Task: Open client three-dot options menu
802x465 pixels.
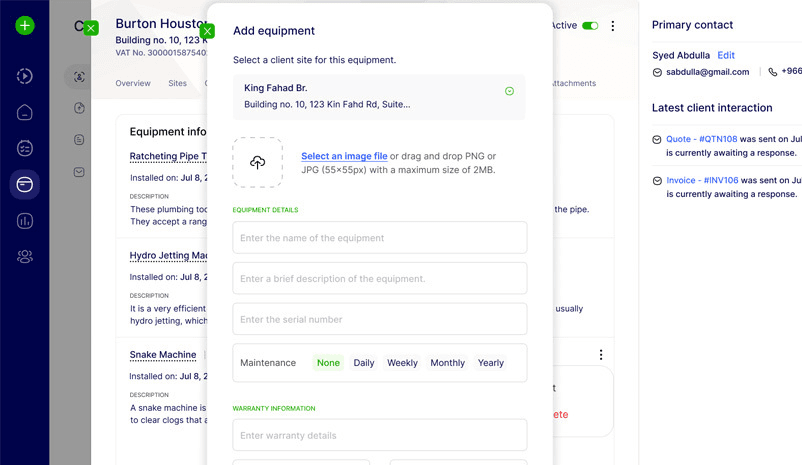Action: 613,26
